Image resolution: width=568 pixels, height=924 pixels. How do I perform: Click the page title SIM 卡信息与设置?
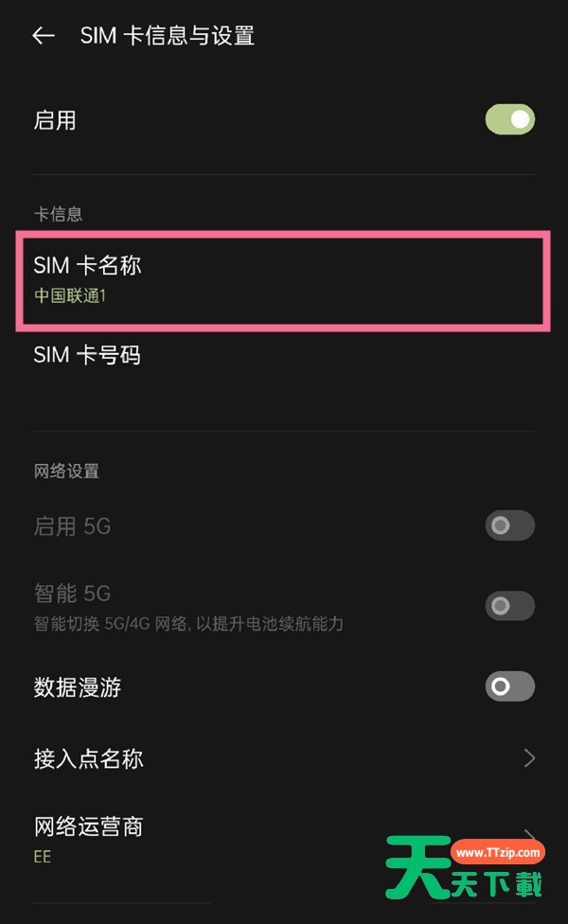(168, 36)
